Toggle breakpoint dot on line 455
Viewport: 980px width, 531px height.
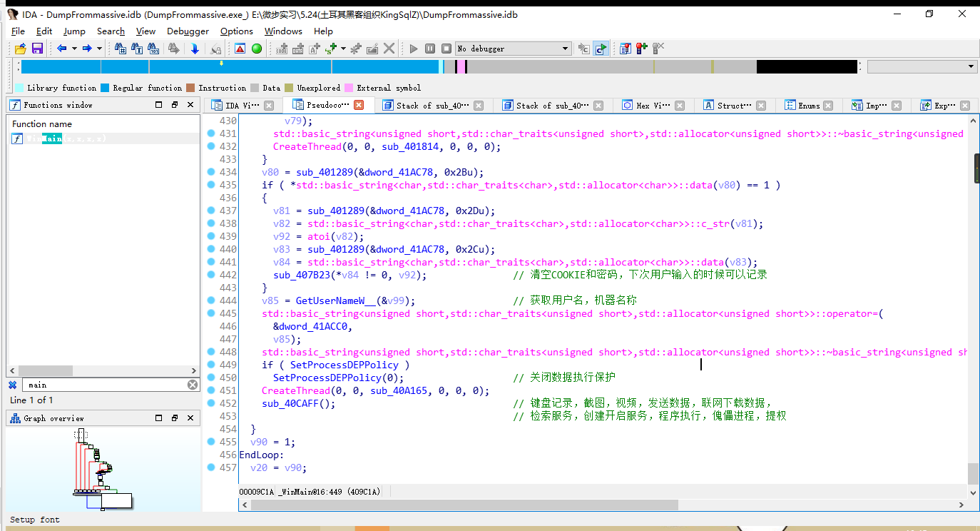point(211,442)
